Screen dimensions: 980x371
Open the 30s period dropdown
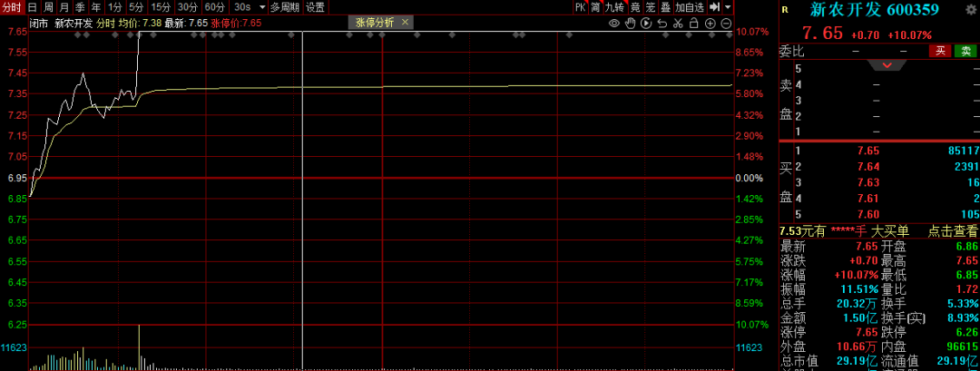click(x=249, y=7)
